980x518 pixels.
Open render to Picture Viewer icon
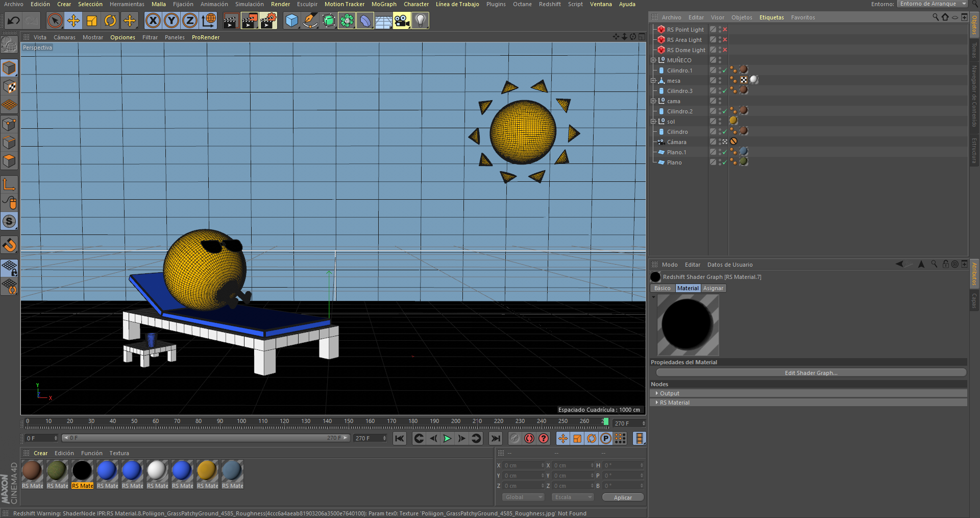coord(250,21)
